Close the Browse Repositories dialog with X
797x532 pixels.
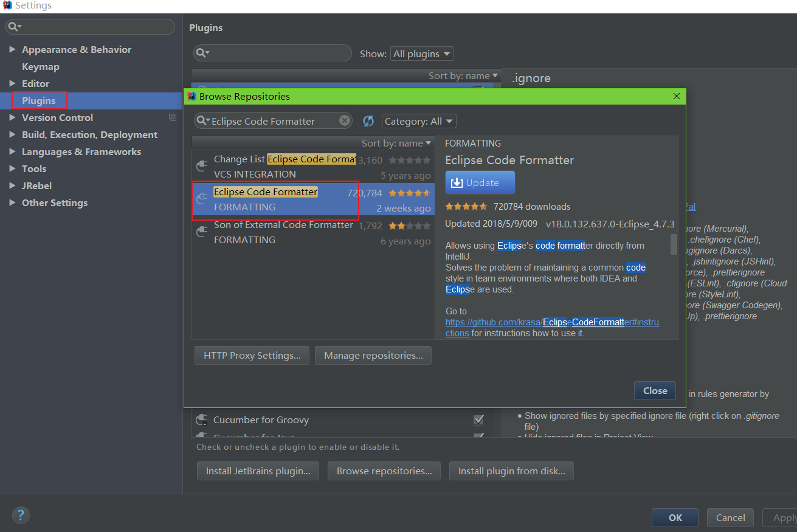677,96
